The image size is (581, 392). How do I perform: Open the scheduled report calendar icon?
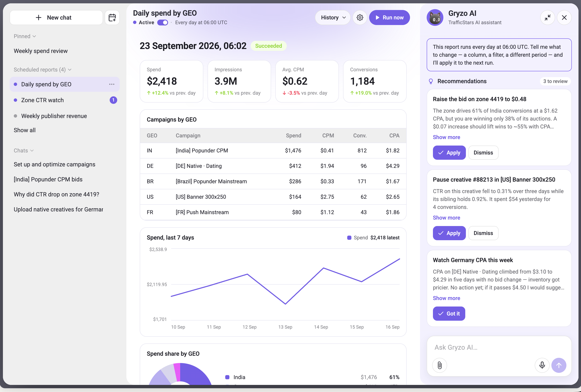(112, 18)
